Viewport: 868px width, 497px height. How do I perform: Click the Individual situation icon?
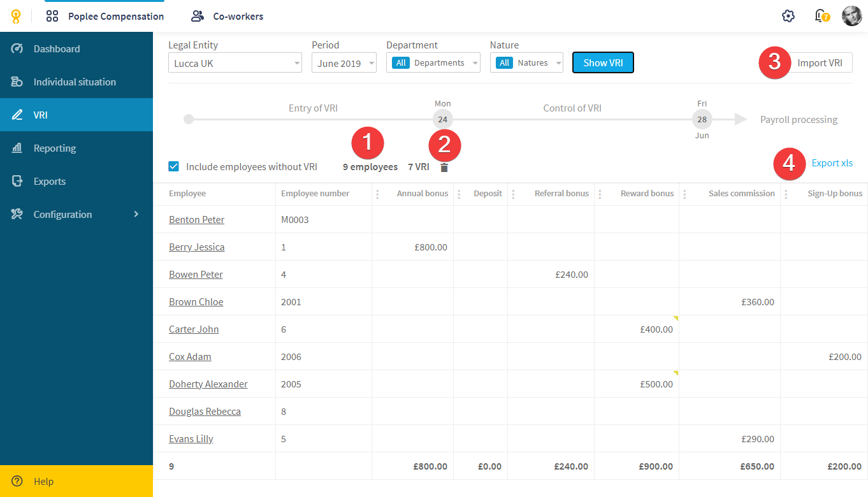coord(17,82)
